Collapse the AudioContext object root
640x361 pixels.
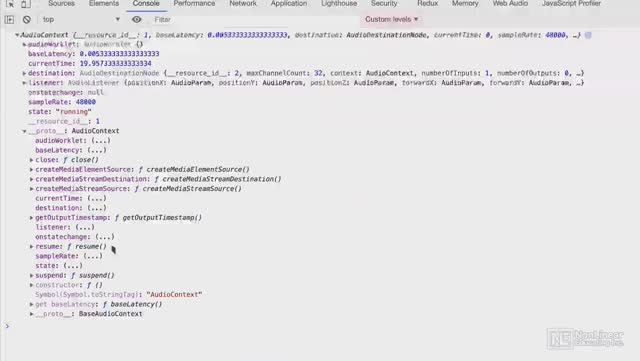tap(17, 35)
